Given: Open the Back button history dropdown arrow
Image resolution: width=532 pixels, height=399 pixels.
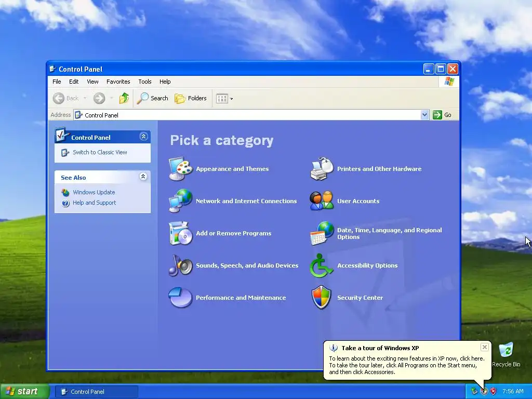Looking at the screenshot, I should [x=85, y=98].
